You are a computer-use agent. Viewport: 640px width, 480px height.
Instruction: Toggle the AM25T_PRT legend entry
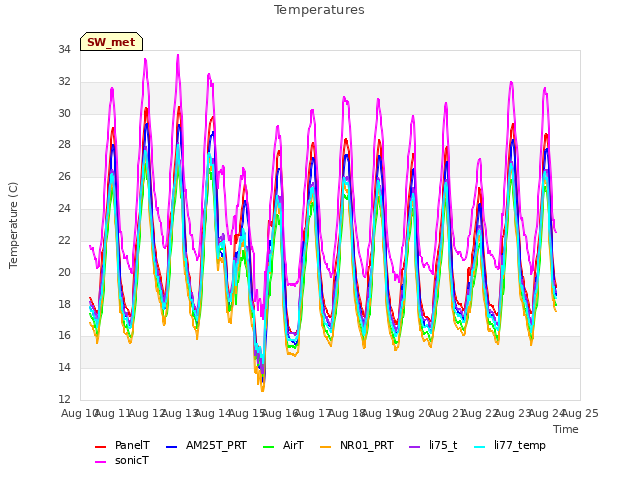(207, 445)
